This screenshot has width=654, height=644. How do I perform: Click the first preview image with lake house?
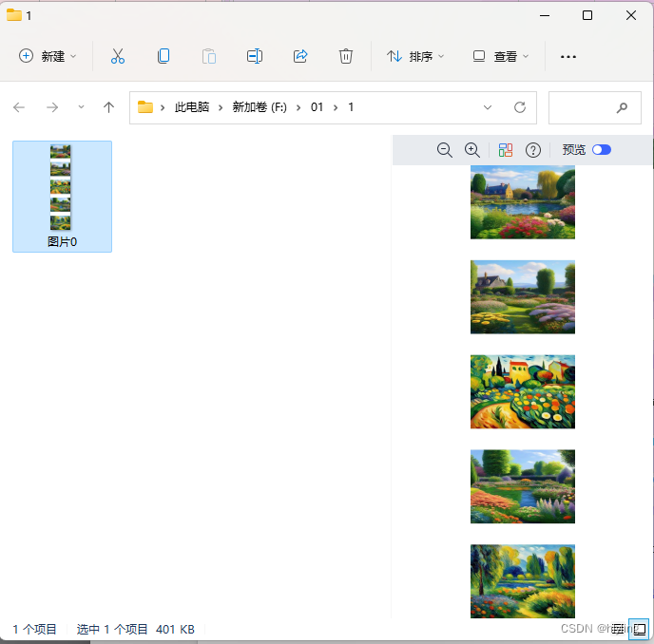523,202
